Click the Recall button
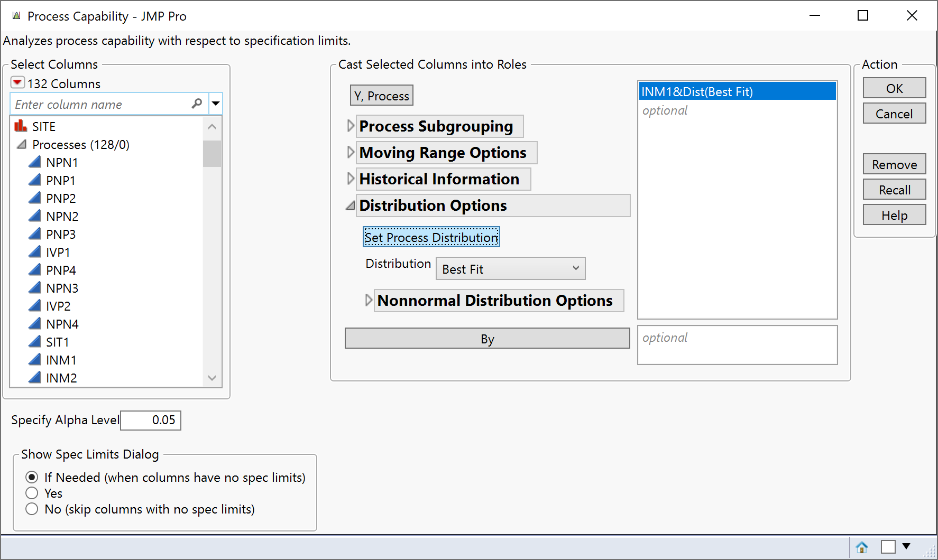 894,189
